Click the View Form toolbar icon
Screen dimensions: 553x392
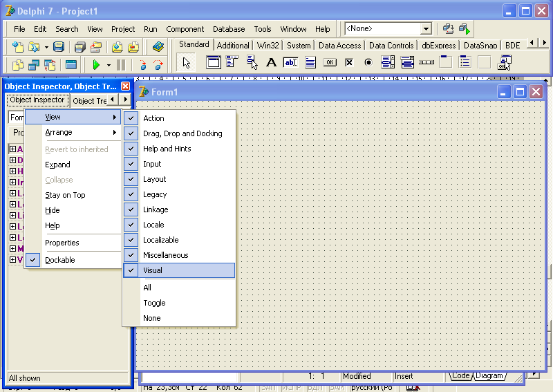tap(34, 65)
